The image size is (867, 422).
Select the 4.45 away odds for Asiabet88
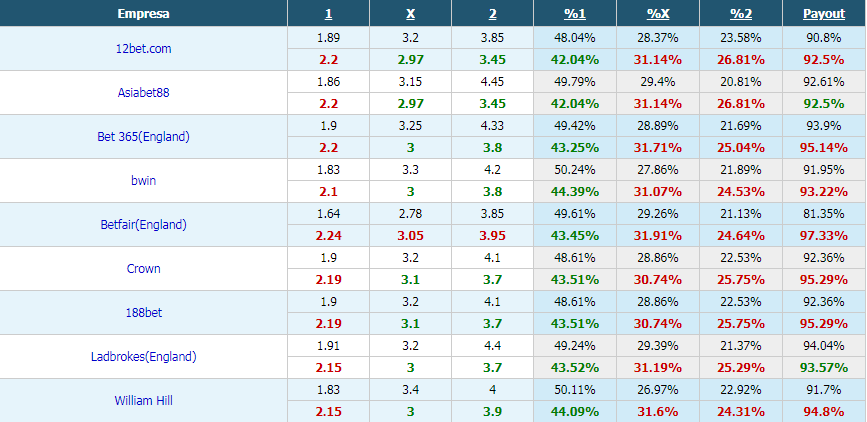[x=492, y=82]
